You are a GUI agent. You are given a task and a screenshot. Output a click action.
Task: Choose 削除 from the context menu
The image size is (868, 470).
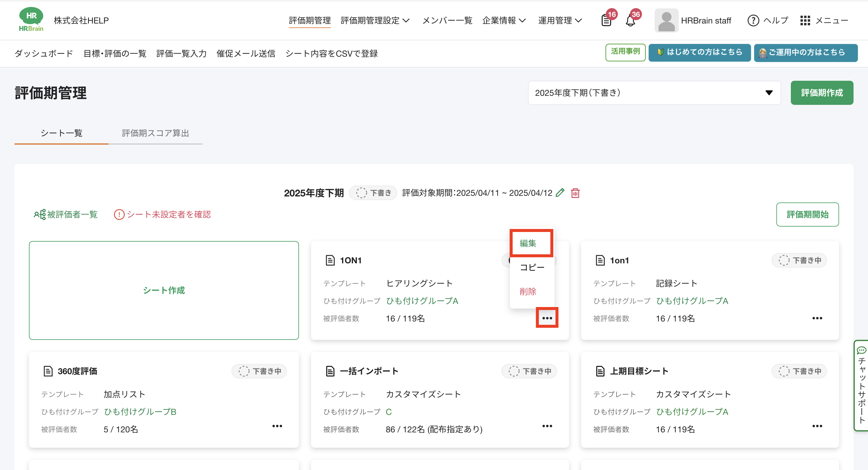coord(528,291)
